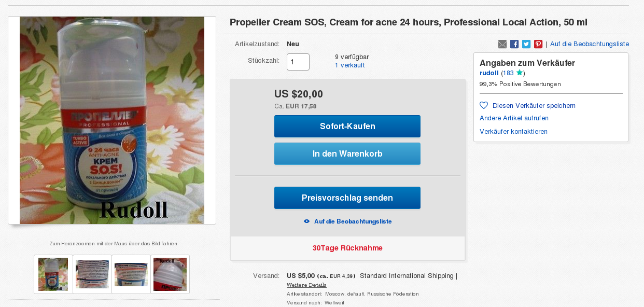This screenshot has width=644, height=307.
Task: Share listing on Twitter
Action: pos(526,44)
